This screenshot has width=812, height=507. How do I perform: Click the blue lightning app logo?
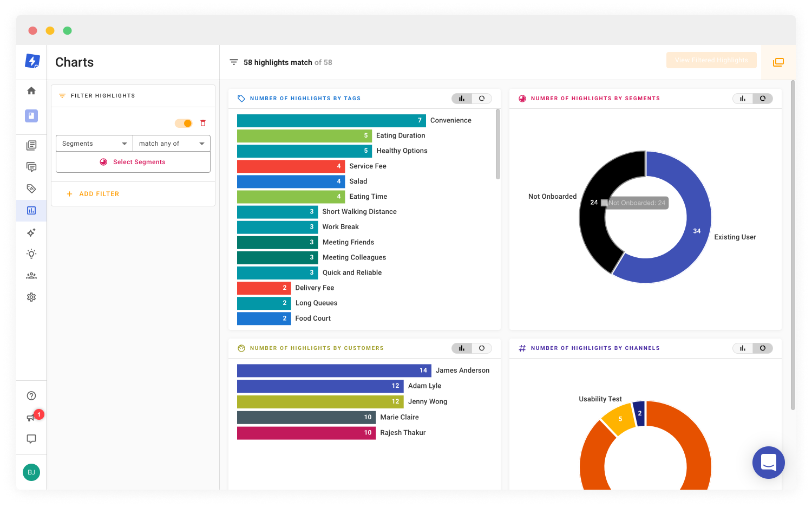point(32,61)
